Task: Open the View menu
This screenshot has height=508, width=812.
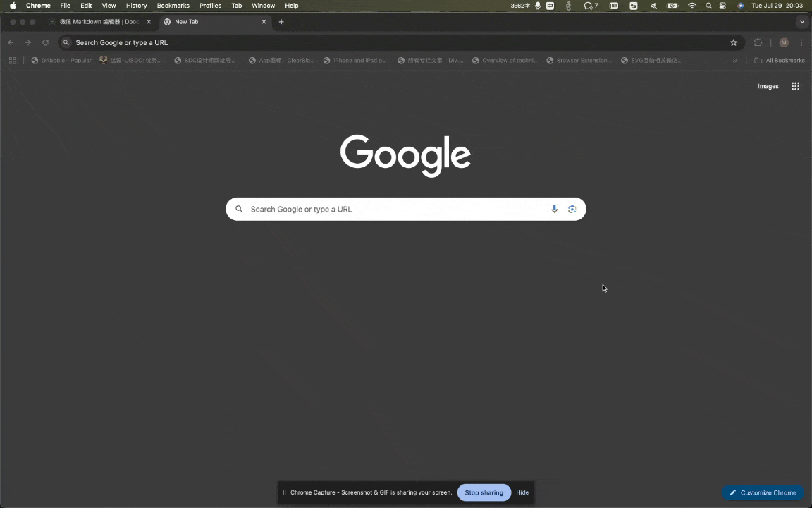Action: [x=109, y=5]
